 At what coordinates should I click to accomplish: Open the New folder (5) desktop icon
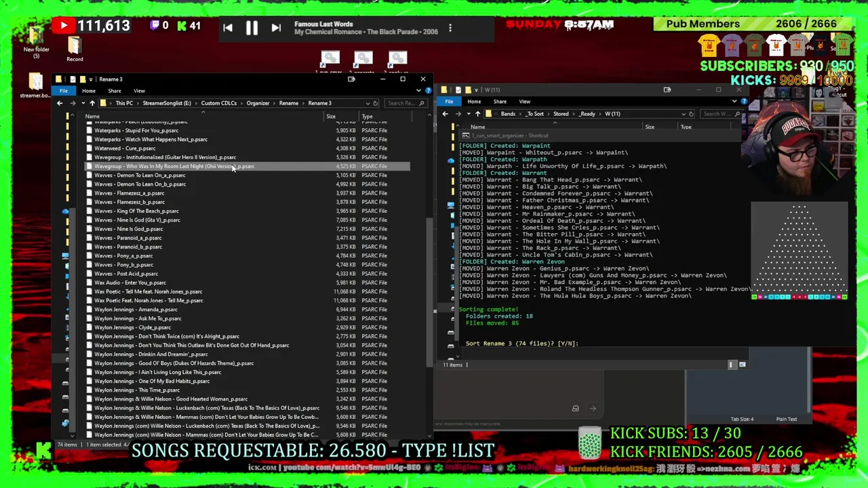[36, 42]
